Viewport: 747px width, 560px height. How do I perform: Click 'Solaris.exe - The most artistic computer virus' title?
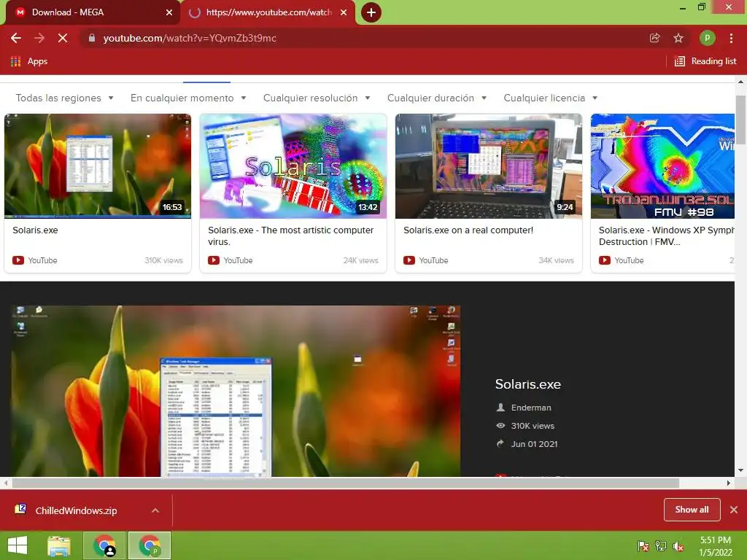[290, 236]
